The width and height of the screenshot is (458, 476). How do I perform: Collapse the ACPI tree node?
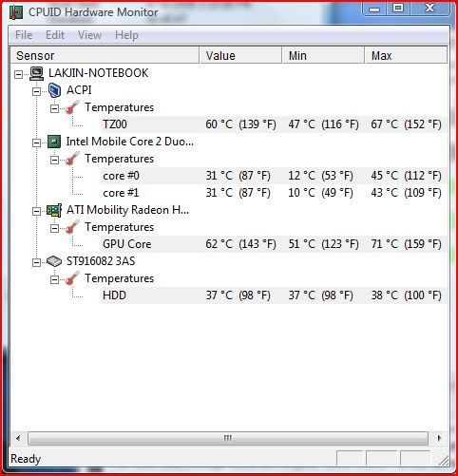(37, 92)
